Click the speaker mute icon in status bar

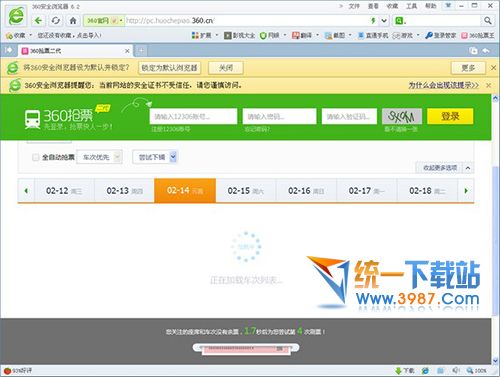(x=456, y=371)
